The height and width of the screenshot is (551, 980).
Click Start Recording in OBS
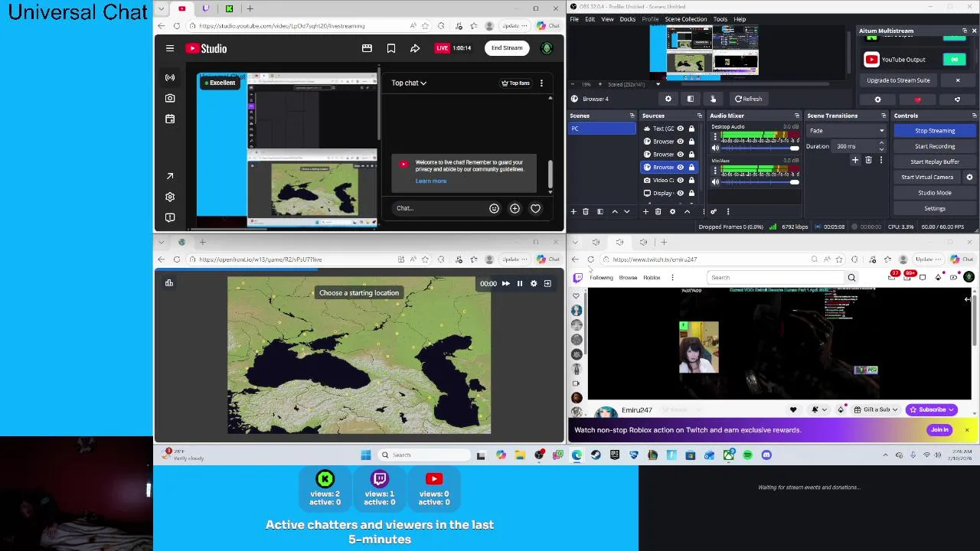935,146
